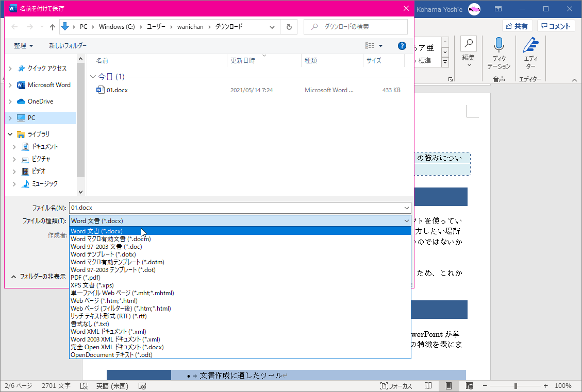The width and height of the screenshot is (582, 392).
Task: Switch to Read Mode view
Action: click(x=428, y=386)
